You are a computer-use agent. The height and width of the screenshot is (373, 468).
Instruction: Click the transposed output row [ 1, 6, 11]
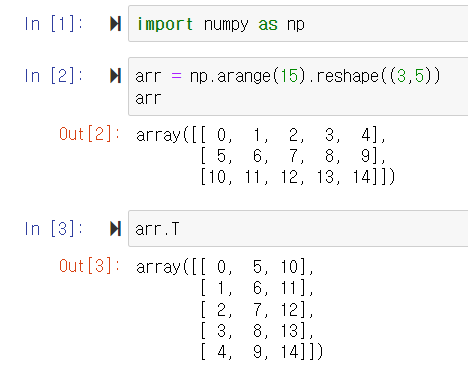tap(257, 288)
